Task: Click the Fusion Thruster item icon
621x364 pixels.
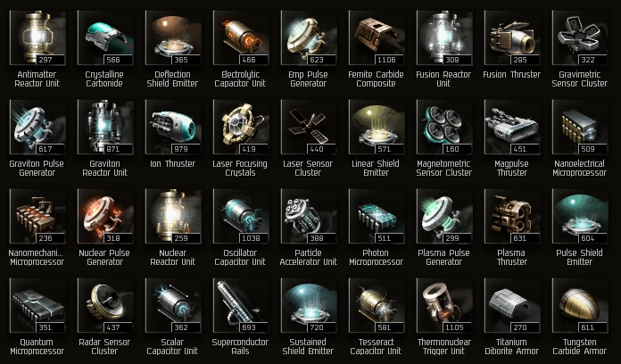Action: (512, 38)
